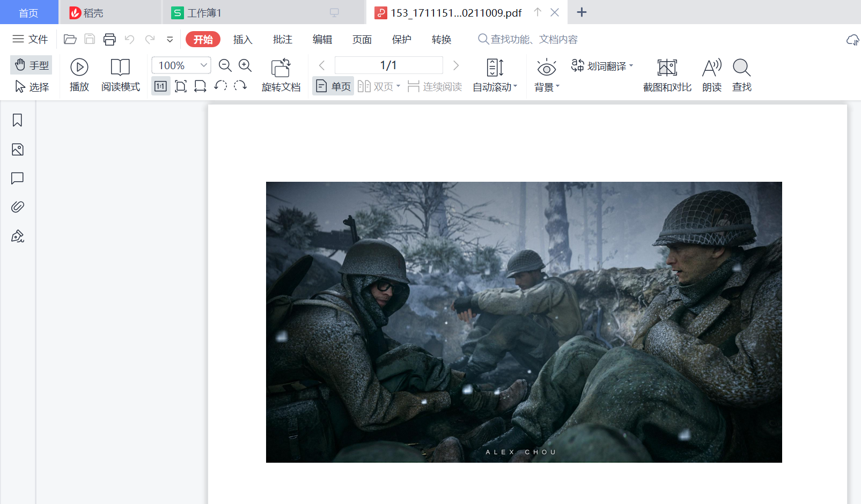Switch to the 插入 tab

pyautogui.click(x=242, y=39)
